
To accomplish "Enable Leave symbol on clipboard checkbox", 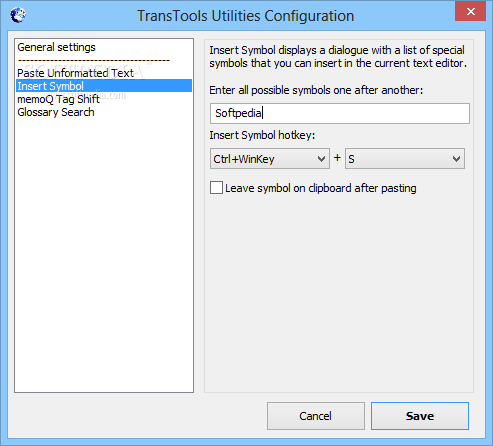I will (x=216, y=188).
